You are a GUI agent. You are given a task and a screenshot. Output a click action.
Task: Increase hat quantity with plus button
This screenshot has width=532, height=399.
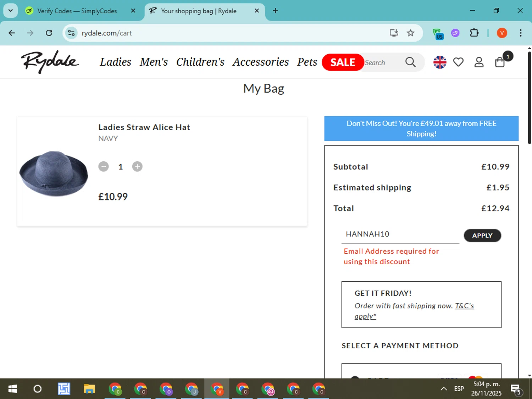click(x=137, y=166)
